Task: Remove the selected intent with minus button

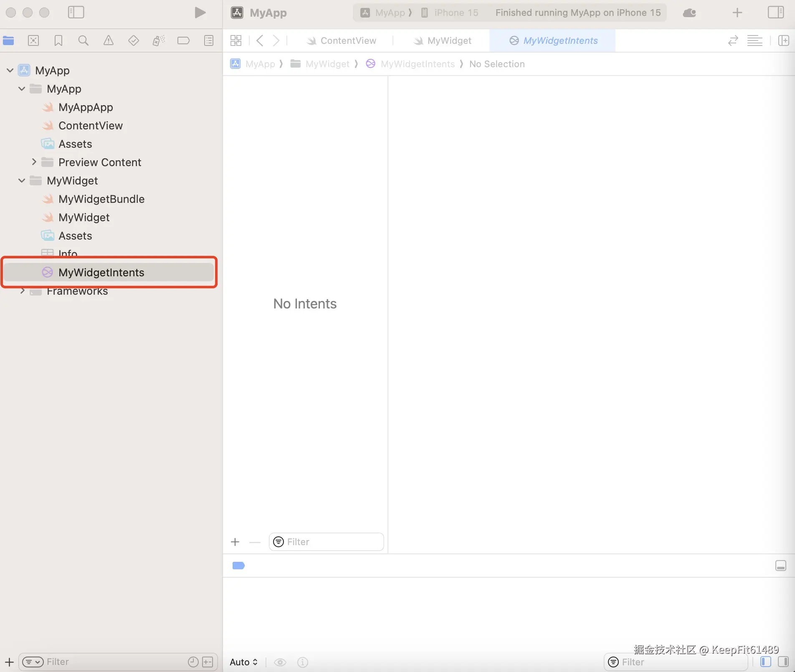Action: 255,542
